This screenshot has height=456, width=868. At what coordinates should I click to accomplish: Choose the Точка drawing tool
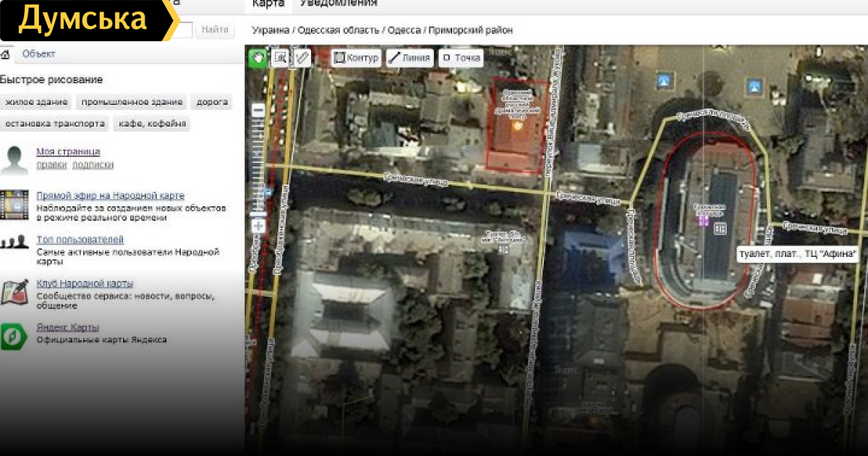461,59
